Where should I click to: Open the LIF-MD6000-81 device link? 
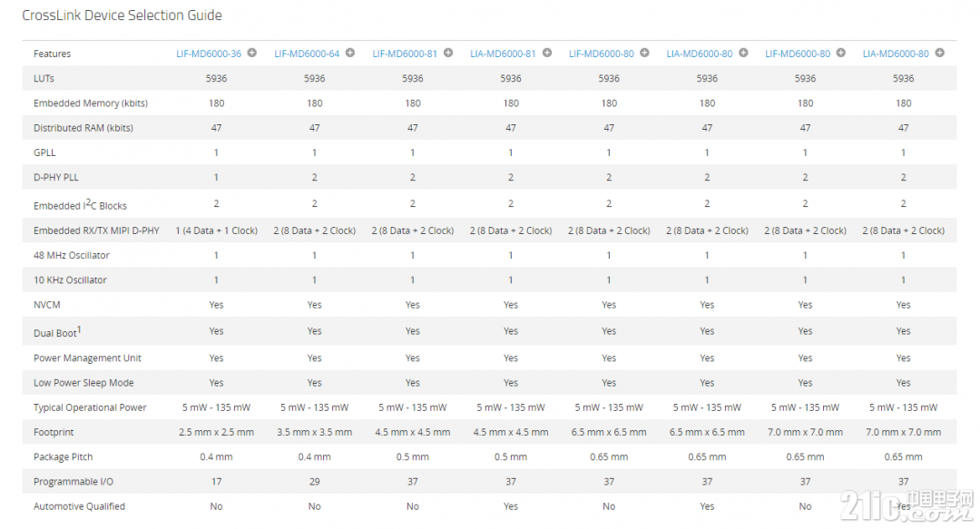pos(405,54)
